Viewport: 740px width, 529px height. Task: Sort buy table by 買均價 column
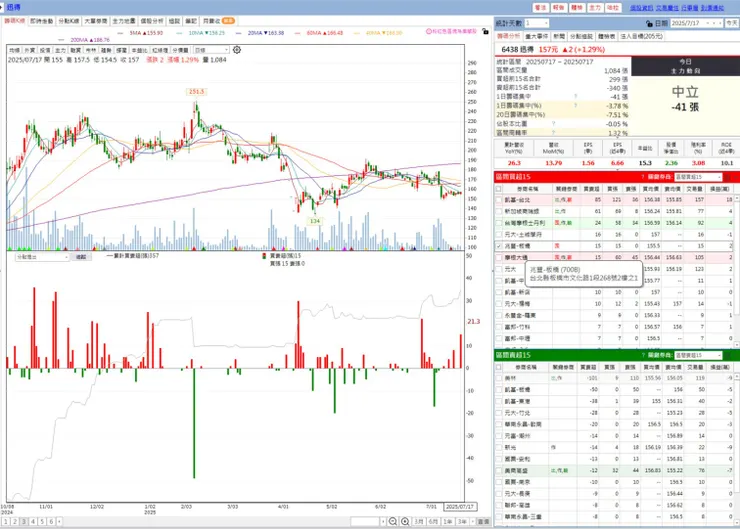pos(651,189)
